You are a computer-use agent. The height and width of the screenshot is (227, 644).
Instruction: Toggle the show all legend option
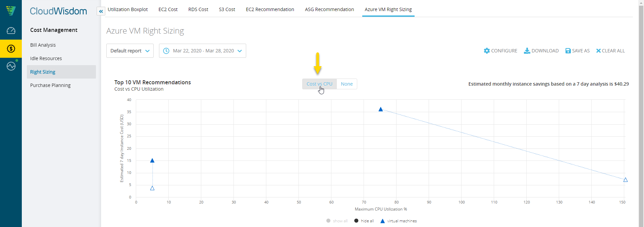[337, 221]
